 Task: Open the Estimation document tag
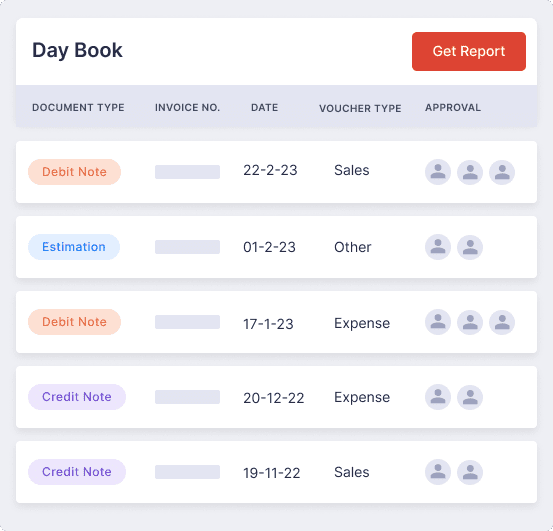click(74, 247)
